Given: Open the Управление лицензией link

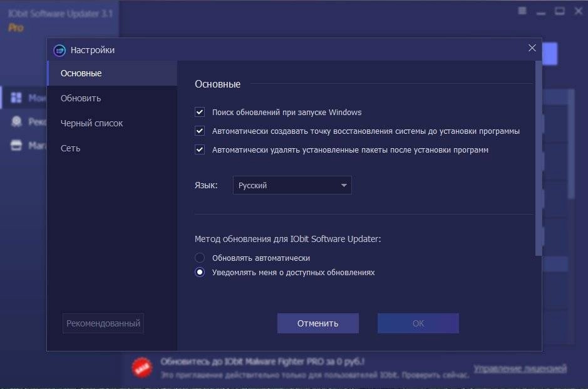Looking at the screenshot, I should click(x=520, y=369).
